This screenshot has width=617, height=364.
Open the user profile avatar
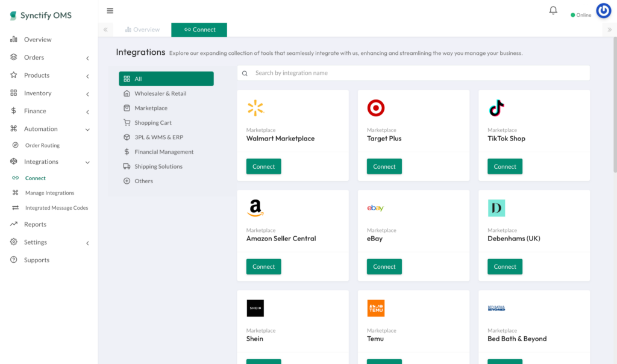click(x=604, y=11)
